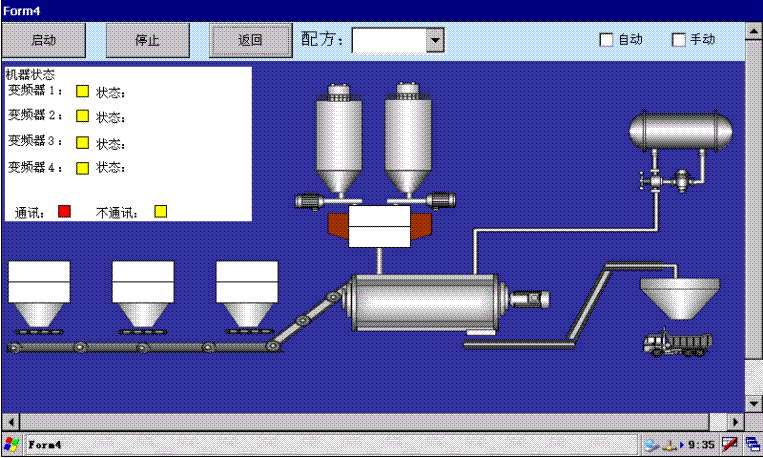763x458 pixels.
Task: Click the 变频器 1 yellow status indicator
Action: (83, 91)
